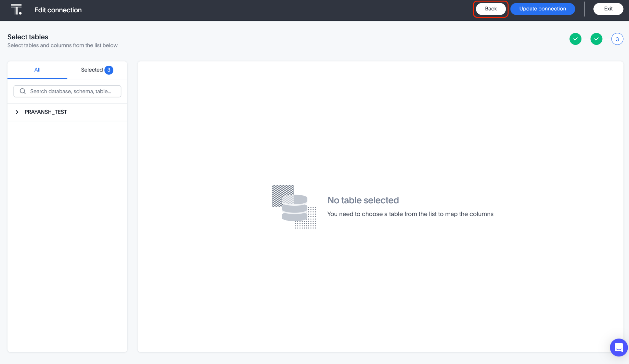Select the PRAYANSH_TEST database entry

(46, 112)
